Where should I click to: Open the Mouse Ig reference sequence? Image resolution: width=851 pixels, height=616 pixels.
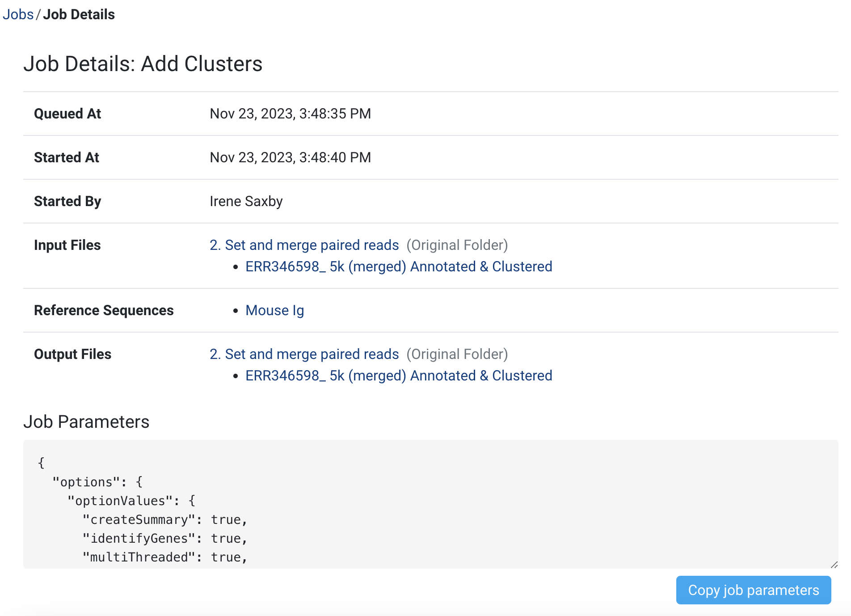pos(274,310)
